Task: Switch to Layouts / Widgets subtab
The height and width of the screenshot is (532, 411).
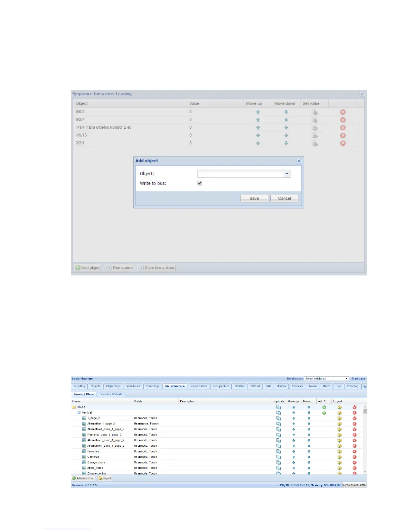Action: tap(111, 394)
